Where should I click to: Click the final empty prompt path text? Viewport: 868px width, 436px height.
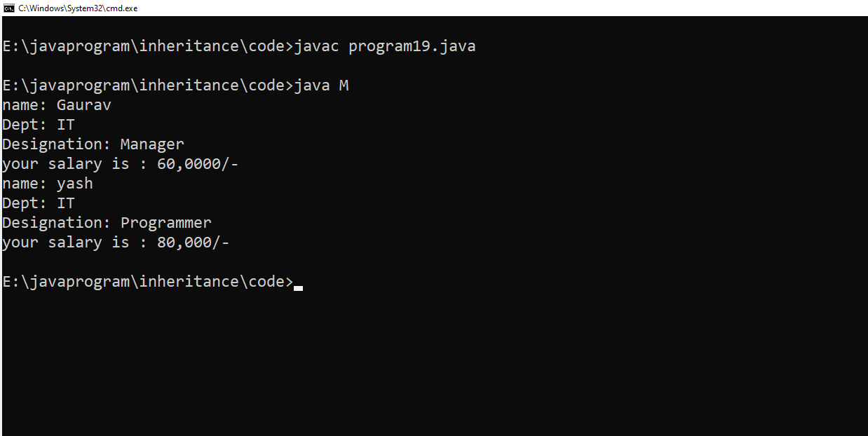pos(148,282)
